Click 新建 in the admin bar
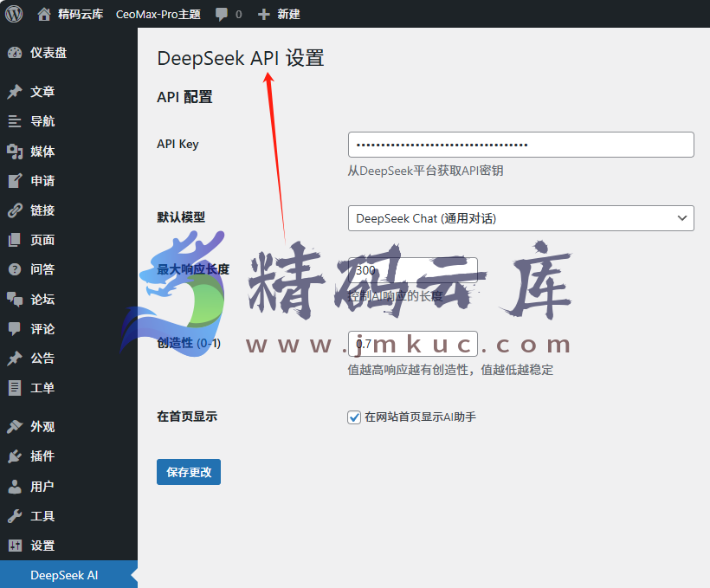Screen dimensions: 710x588 pyautogui.click(x=288, y=15)
